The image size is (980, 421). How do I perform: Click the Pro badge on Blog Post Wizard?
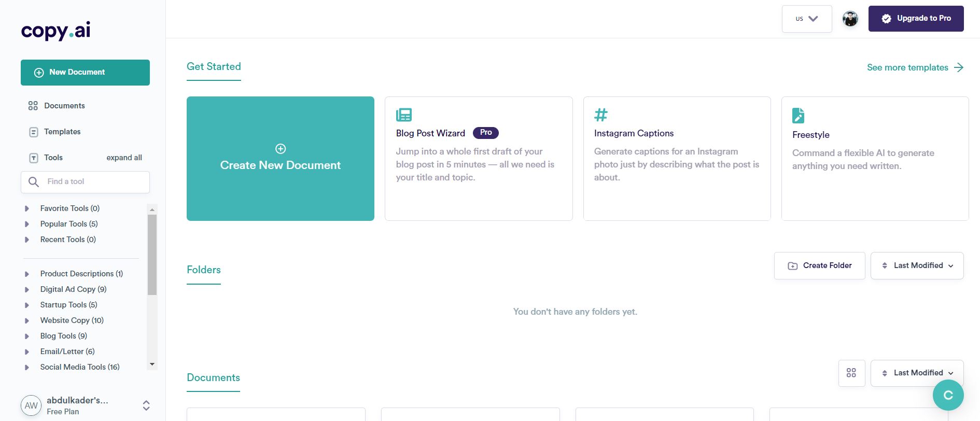(x=486, y=133)
